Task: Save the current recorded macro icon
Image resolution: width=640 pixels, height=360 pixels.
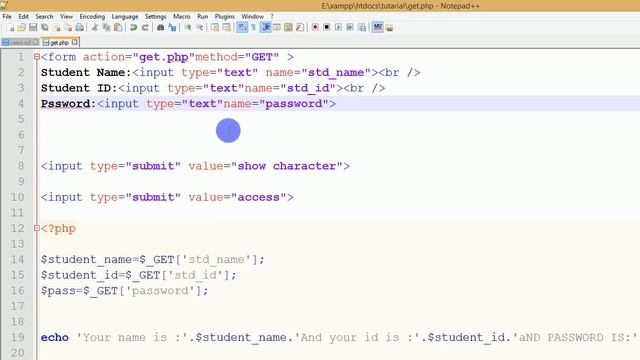Action: click(362, 27)
